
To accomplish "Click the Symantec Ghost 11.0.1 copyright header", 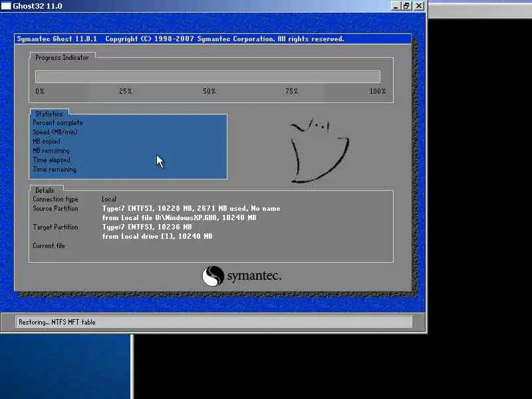I will (180, 39).
